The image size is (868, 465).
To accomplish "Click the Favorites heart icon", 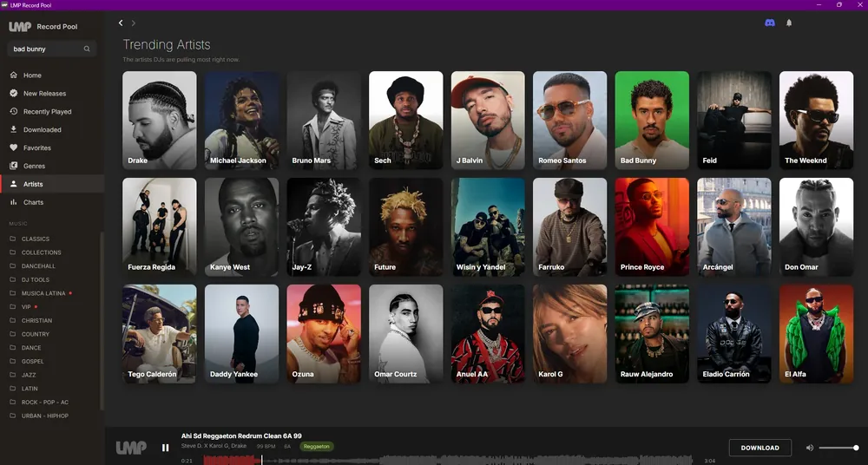I will click(13, 147).
